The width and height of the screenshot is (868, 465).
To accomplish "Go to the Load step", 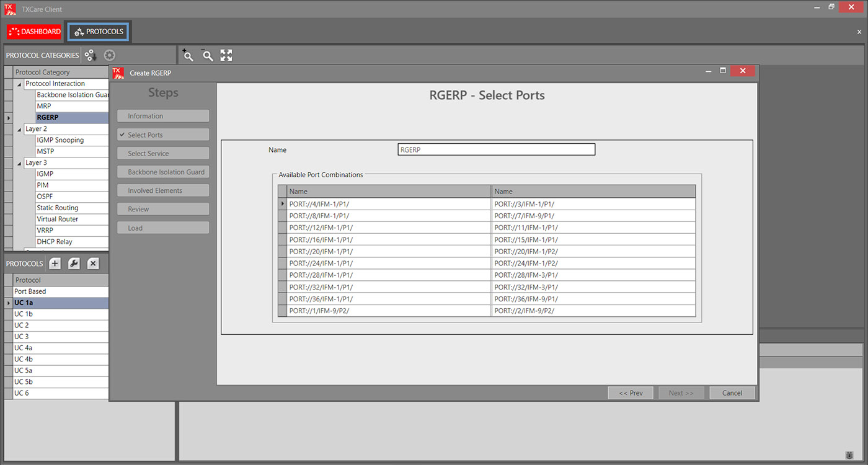I will pyautogui.click(x=163, y=228).
